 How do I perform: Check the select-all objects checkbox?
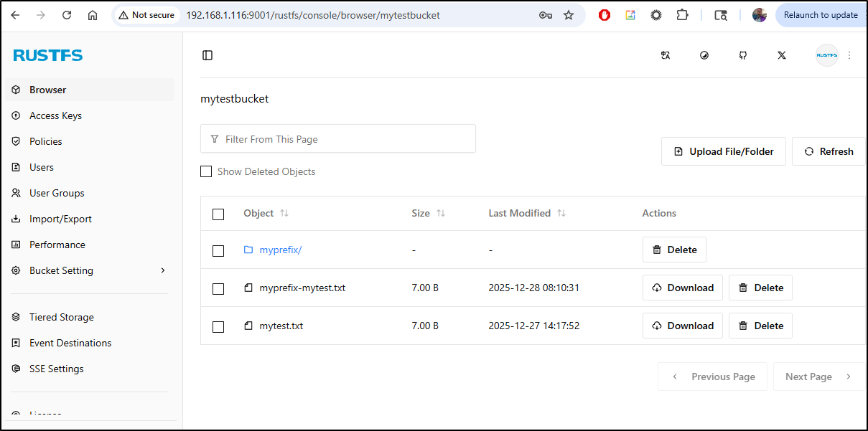pos(218,214)
